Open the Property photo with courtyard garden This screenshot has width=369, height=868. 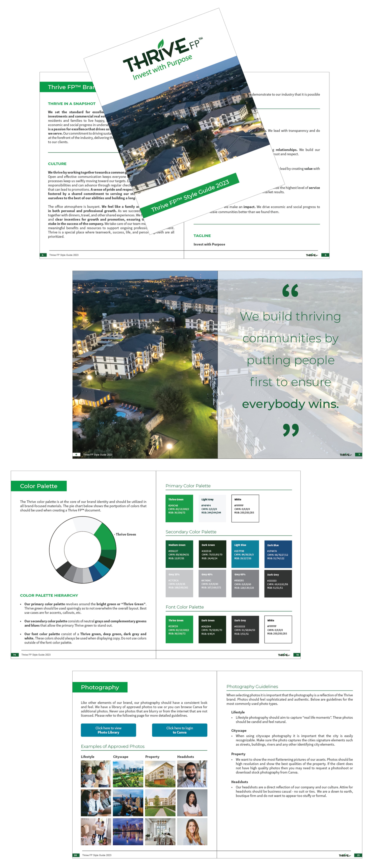pos(160,802)
